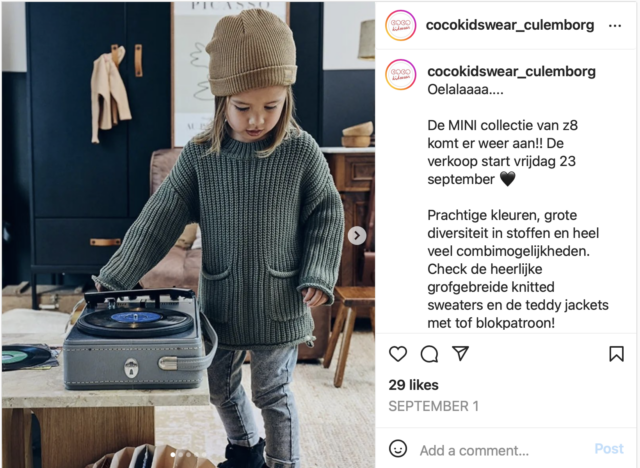Click the record player in photo
This screenshot has height=468, width=640.
coord(135,339)
